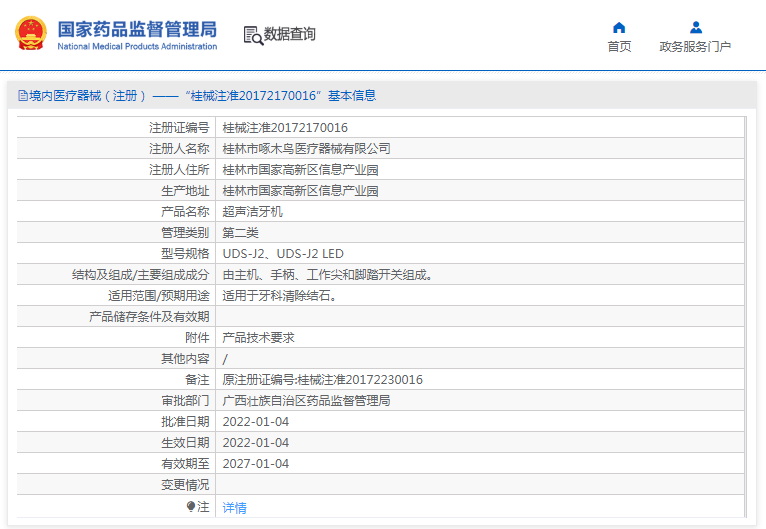Click the 审批部门 row label
The width and height of the screenshot is (766, 529).
tap(185, 401)
